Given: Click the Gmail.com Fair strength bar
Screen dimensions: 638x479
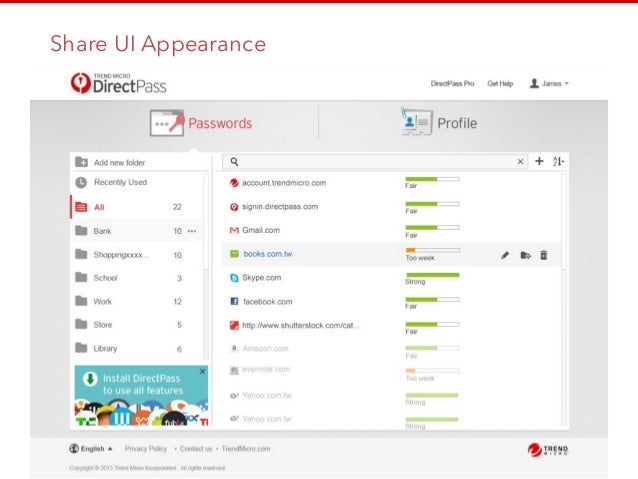Looking at the screenshot, I should click(x=433, y=227).
